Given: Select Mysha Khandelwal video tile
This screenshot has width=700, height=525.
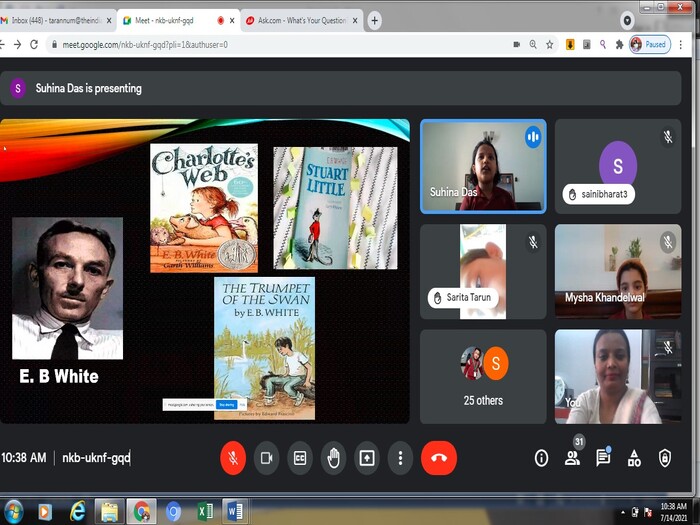Looking at the screenshot, I should [618, 271].
